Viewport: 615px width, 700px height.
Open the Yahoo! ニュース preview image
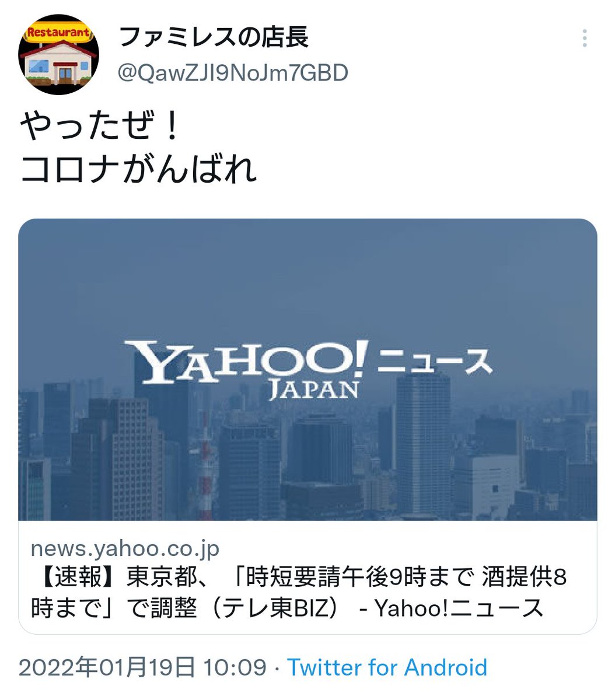point(307,369)
